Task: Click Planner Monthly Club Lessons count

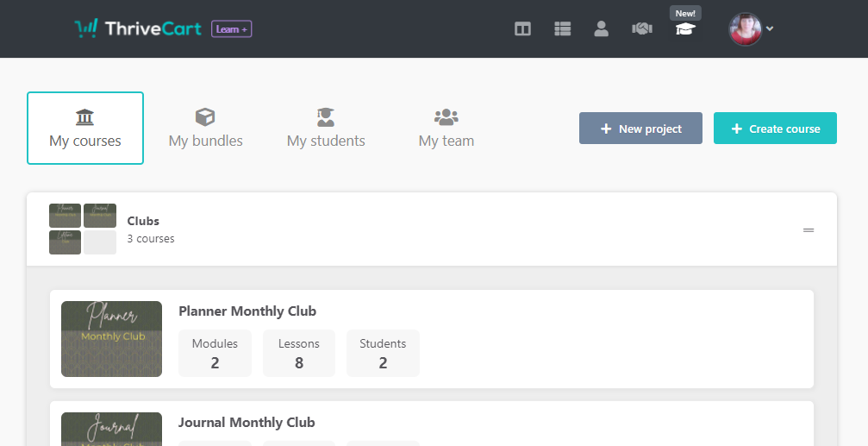Action: (299, 354)
